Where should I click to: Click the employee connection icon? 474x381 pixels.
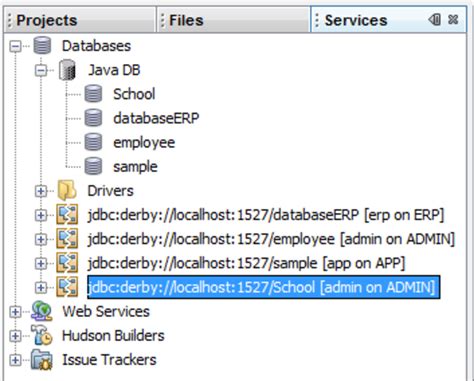(x=67, y=239)
